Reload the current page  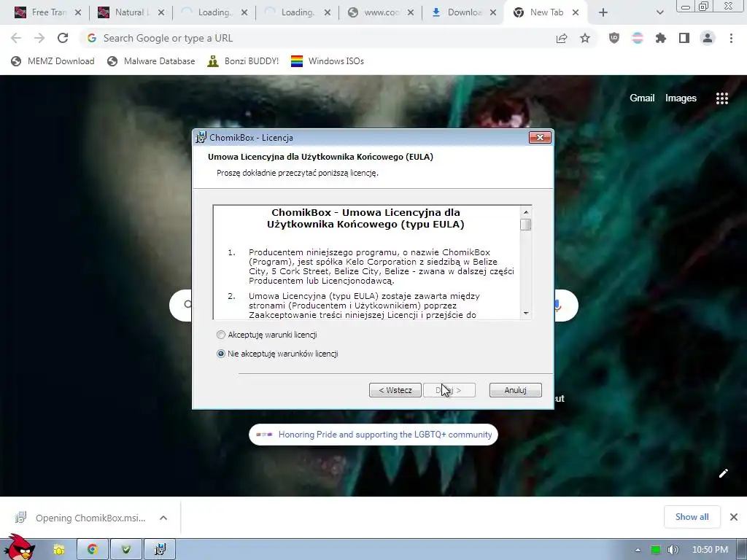coord(63,38)
